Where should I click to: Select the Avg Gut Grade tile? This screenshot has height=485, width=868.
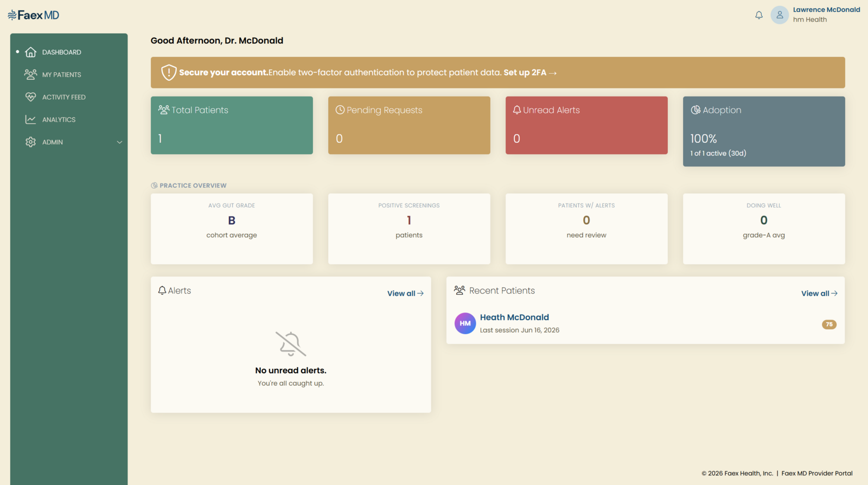coord(232,229)
